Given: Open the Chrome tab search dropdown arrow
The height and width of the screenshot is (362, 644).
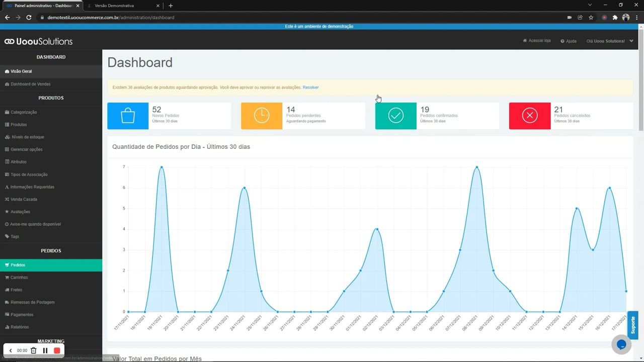Looking at the screenshot, I should pos(590,5).
